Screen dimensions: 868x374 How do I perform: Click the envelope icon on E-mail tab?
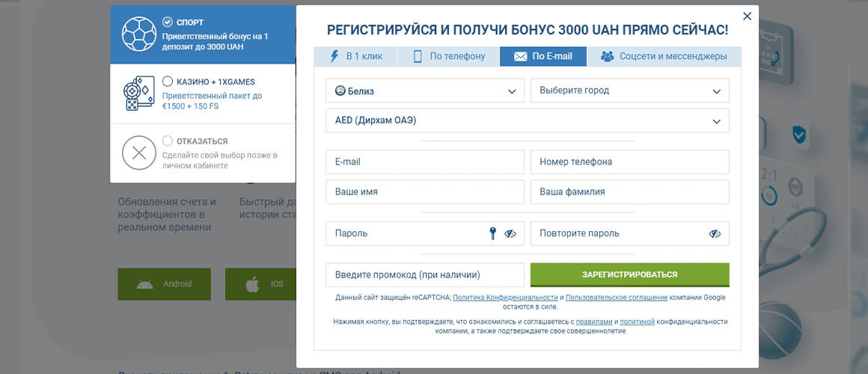520,56
